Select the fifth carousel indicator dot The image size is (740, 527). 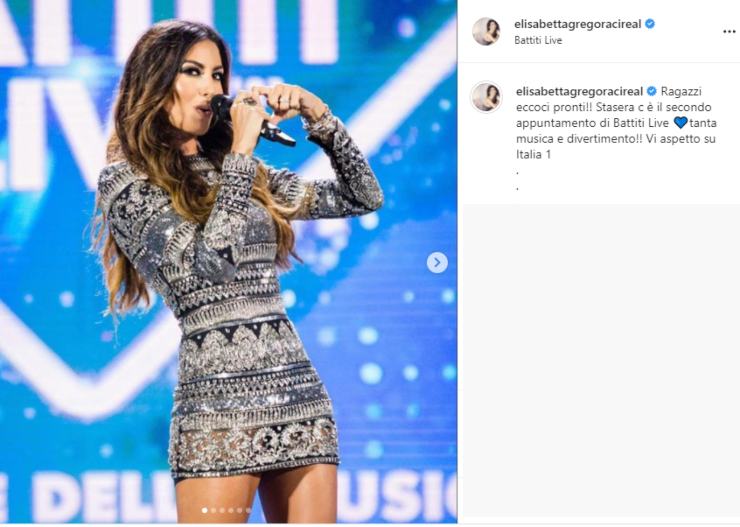pos(239,510)
